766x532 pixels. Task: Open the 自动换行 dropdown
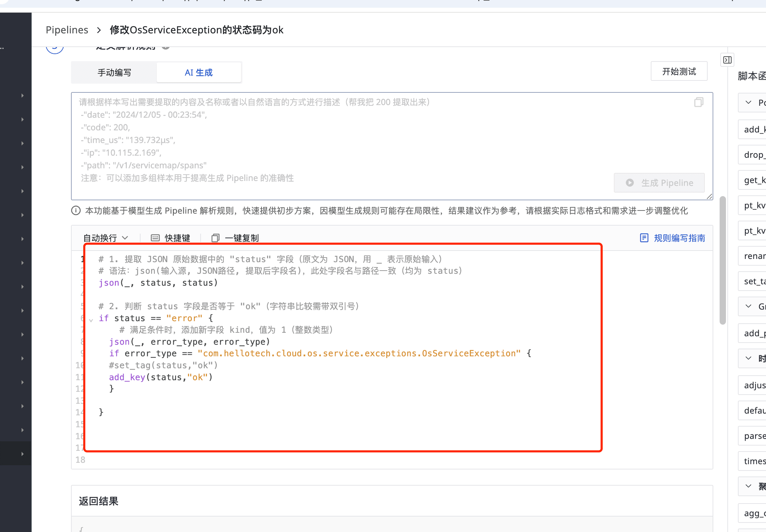(105, 238)
